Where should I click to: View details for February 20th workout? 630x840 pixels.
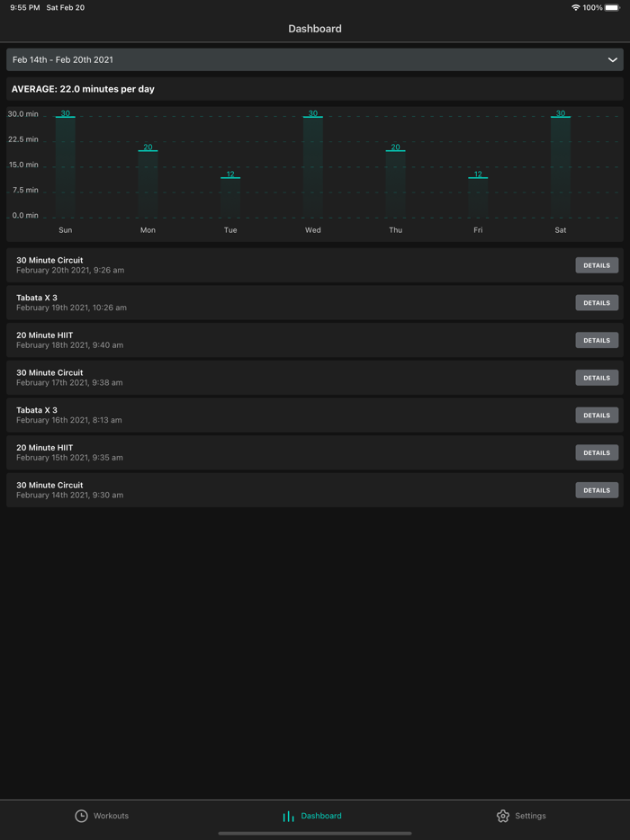pos(597,265)
